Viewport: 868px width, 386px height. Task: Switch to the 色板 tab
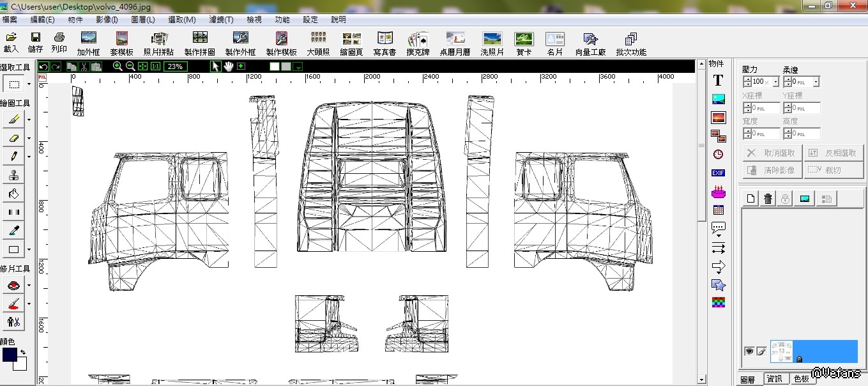tap(801, 379)
